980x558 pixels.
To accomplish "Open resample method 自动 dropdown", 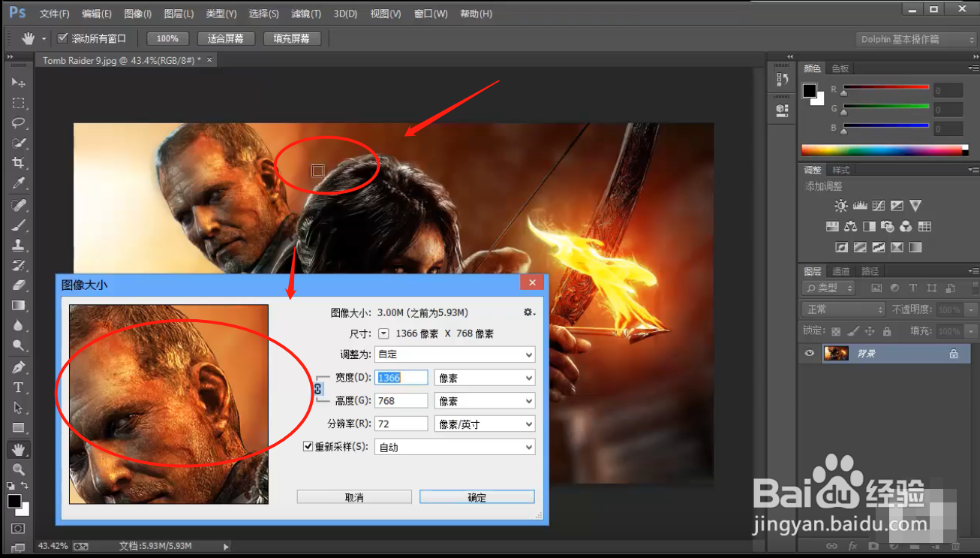I will 455,447.
